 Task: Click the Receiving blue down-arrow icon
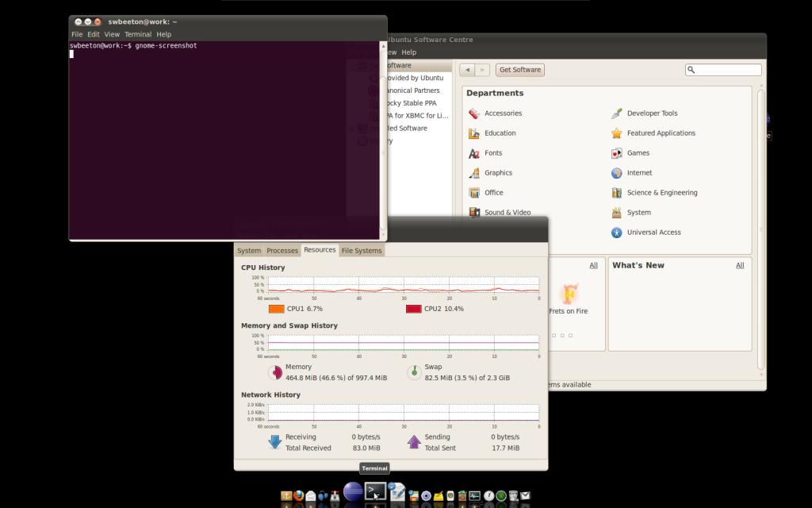[275, 441]
